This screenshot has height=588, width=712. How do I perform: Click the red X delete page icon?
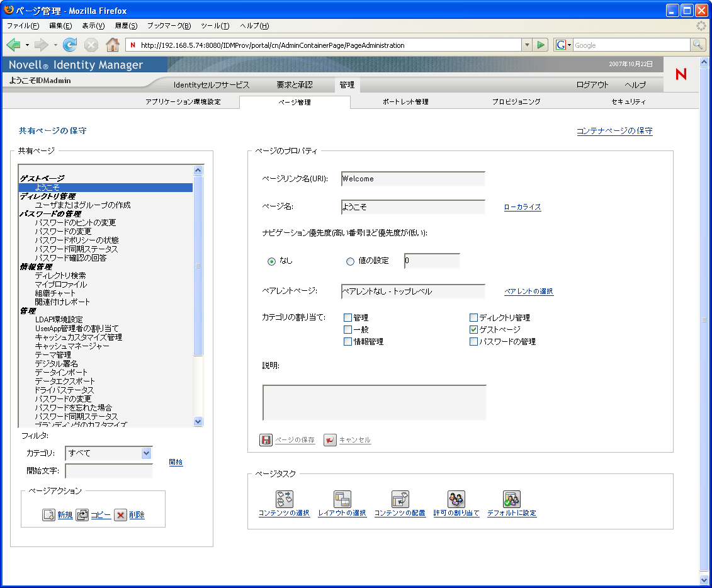pyautogui.click(x=120, y=515)
